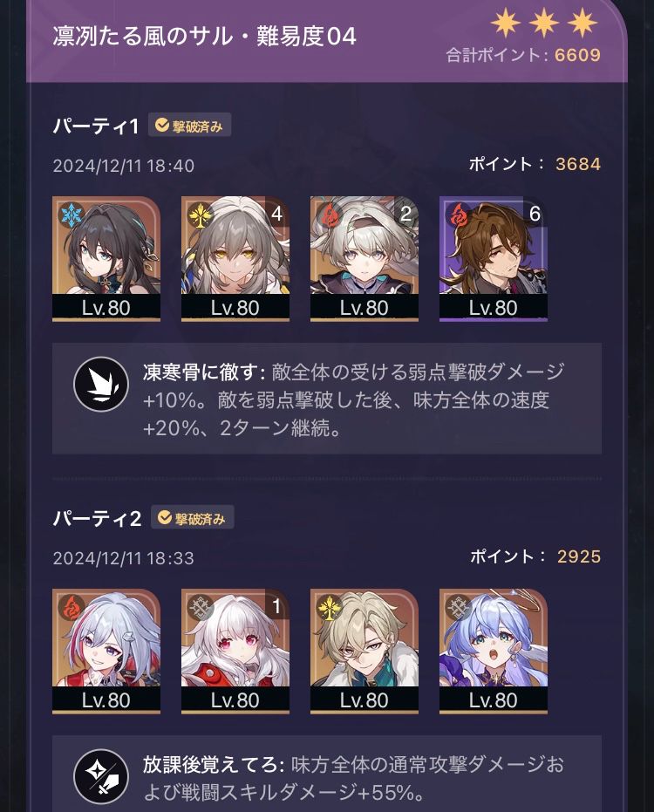
Task: Select the 凍寒骨に徹す buff icon
Action: pyautogui.click(x=101, y=385)
